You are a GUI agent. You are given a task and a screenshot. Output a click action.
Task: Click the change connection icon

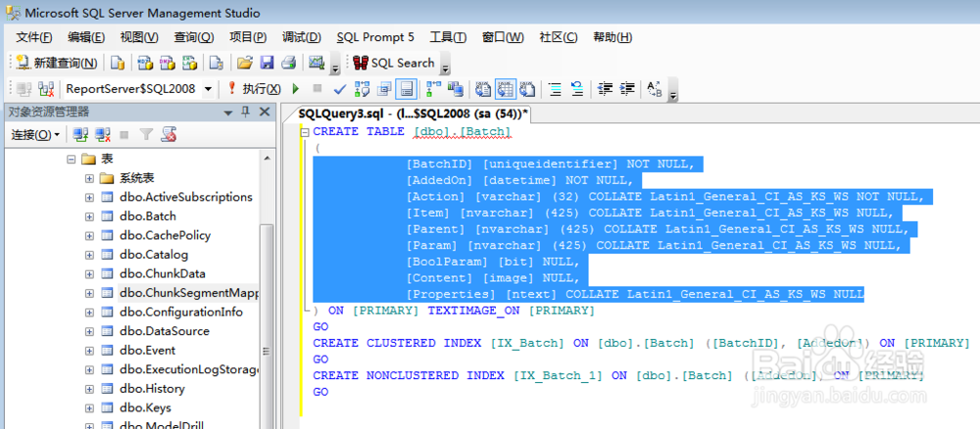point(46,89)
